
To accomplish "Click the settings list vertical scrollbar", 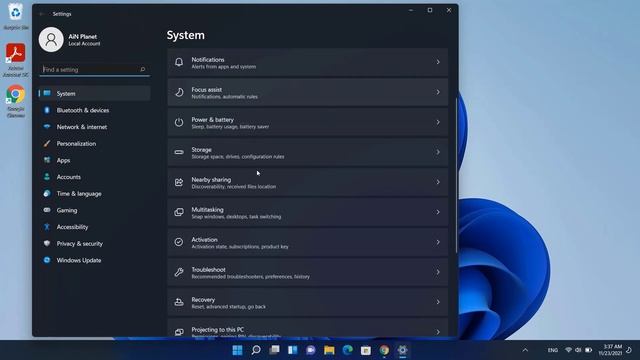I will (x=456, y=176).
